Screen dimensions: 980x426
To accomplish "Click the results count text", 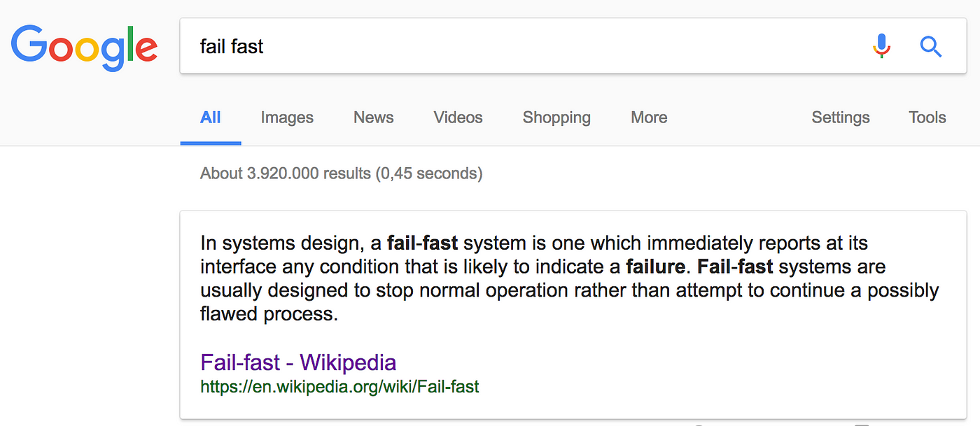I will click(x=341, y=173).
